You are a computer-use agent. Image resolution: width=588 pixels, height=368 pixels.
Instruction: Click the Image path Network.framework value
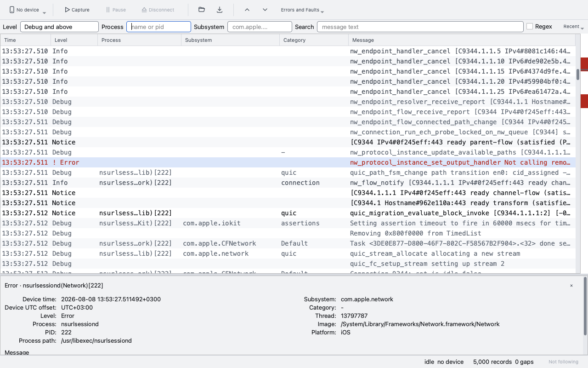coord(420,324)
